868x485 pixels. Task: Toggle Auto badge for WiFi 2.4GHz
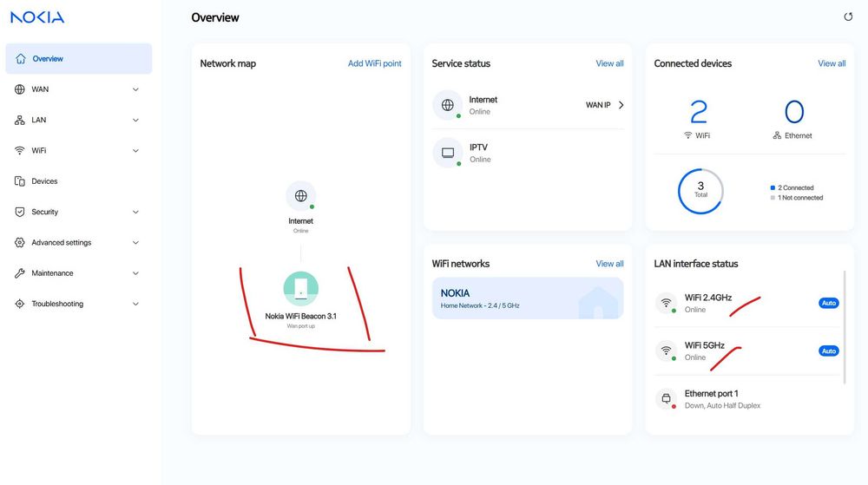point(829,303)
